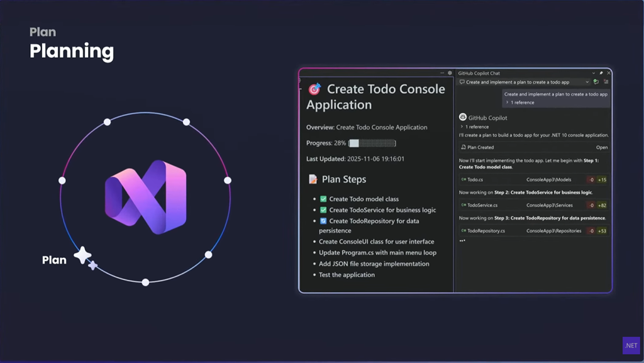644x363 pixels.
Task: Click in-progress marker for Create TodoRepository
Action: pos(323,221)
